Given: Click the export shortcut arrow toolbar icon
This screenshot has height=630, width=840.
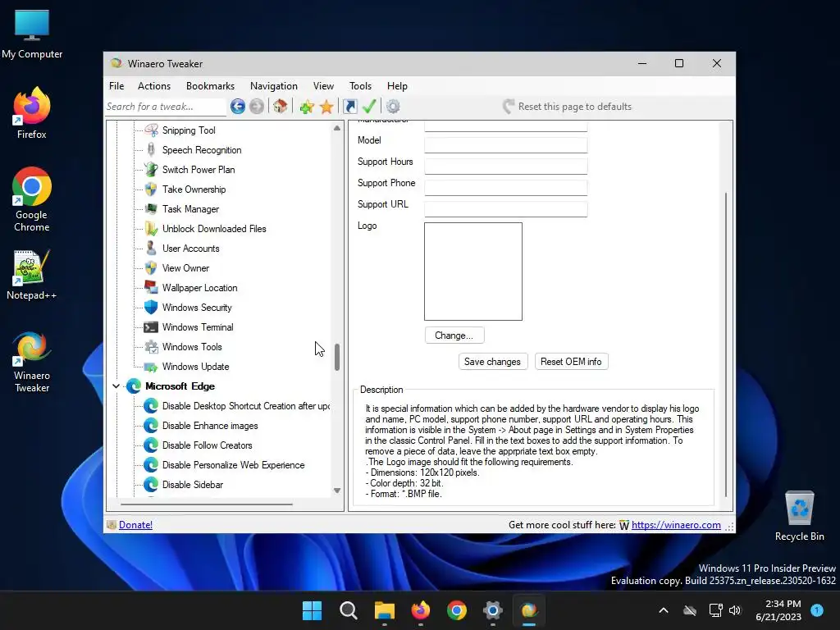Looking at the screenshot, I should [x=349, y=107].
